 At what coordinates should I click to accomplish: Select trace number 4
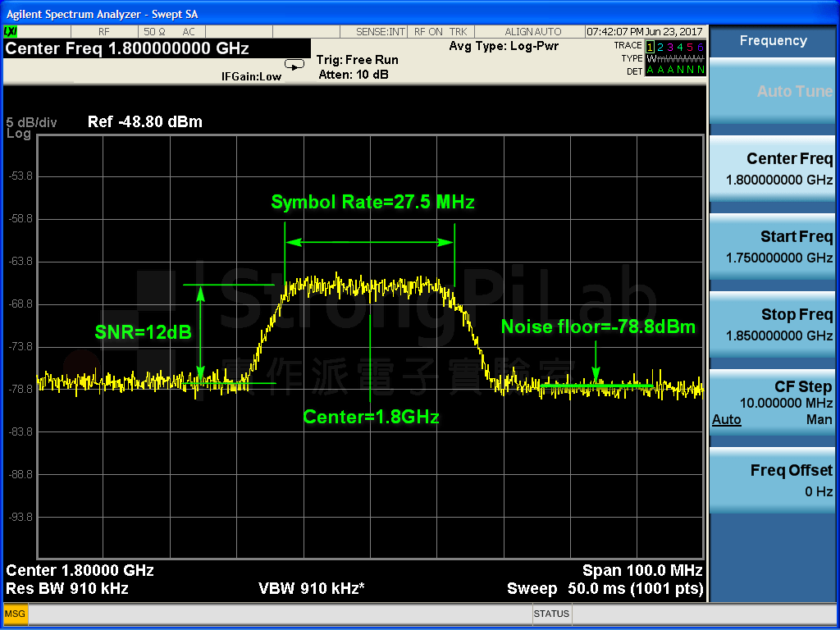tap(680, 47)
